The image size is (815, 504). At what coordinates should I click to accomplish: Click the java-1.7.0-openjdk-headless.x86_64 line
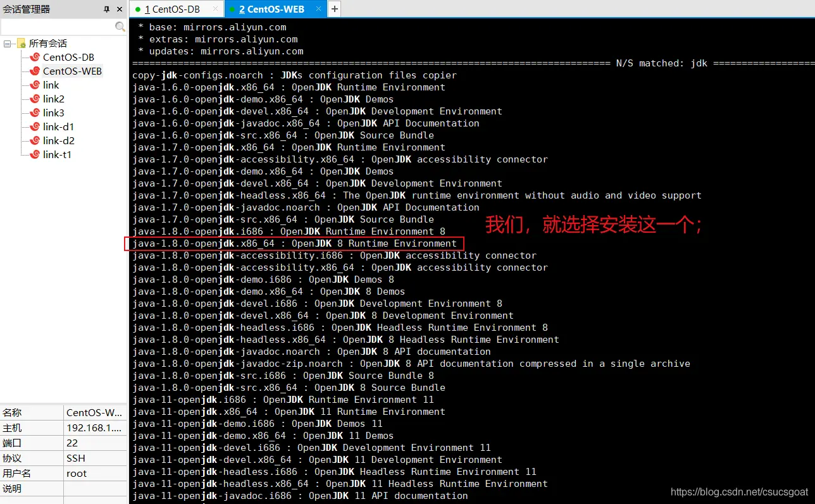click(x=417, y=195)
